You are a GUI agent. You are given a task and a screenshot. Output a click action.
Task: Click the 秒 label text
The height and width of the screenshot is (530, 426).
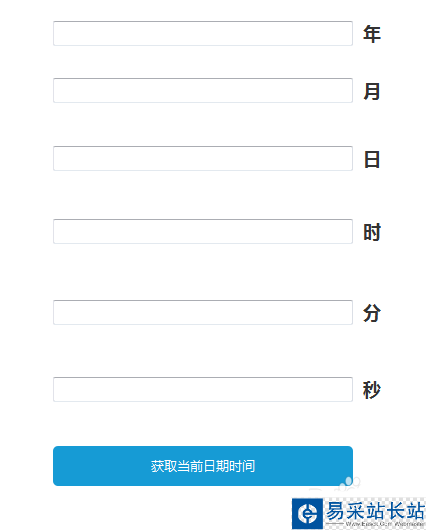pyautogui.click(x=372, y=390)
